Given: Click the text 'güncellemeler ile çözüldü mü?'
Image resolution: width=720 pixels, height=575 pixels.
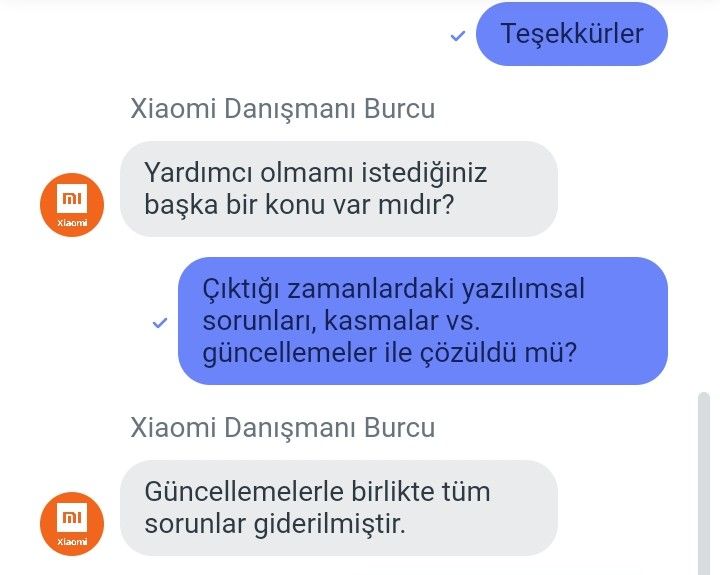Looking at the screenshot, I should (389, 353).
